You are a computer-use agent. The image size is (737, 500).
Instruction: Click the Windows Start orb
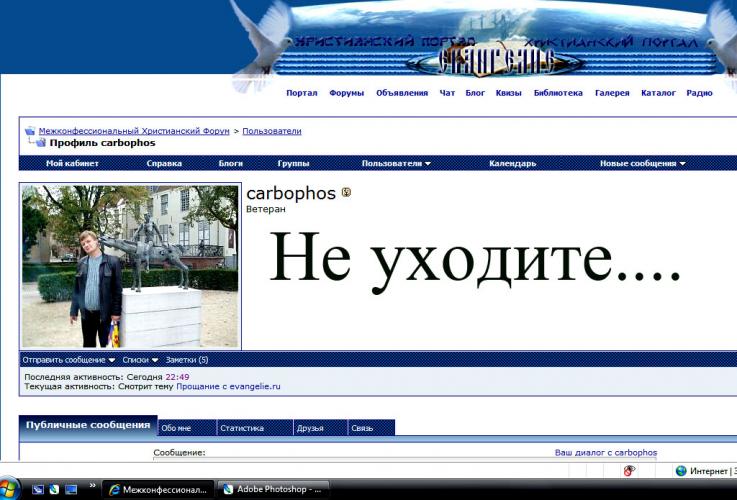[8, 488]
